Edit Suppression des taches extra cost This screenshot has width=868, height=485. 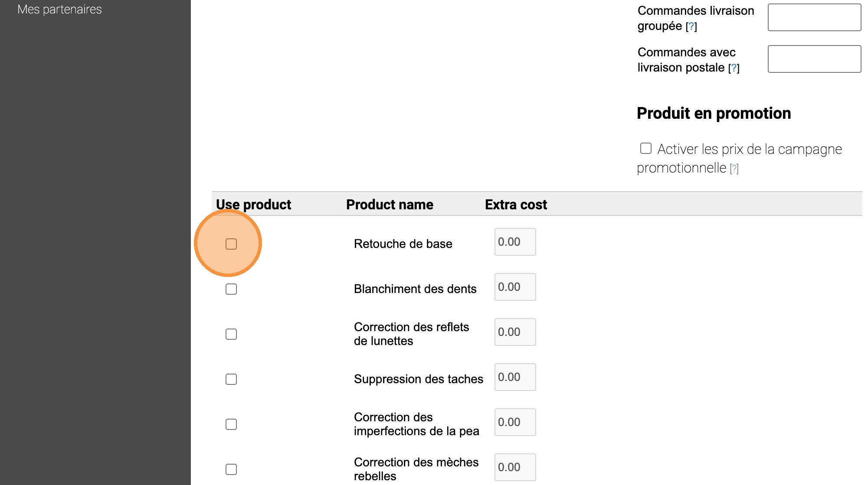[515, 377]
